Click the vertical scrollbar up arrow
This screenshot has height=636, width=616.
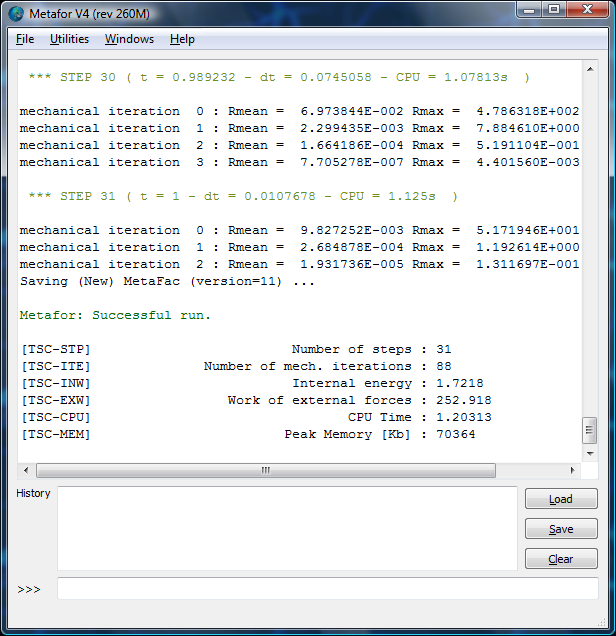(590, 69)
